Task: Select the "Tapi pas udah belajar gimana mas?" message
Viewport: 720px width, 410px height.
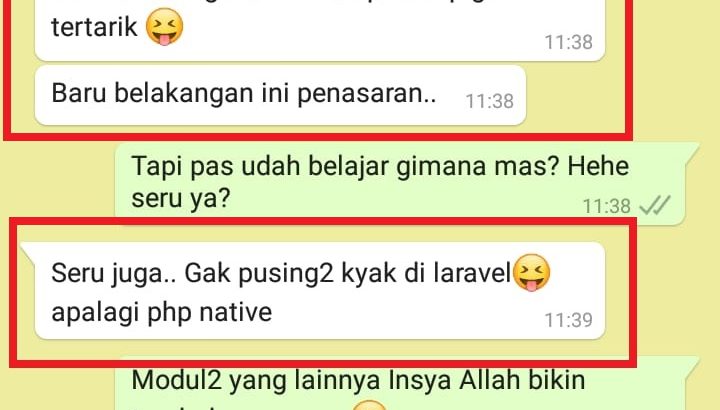Action: (x=400, y=184)
